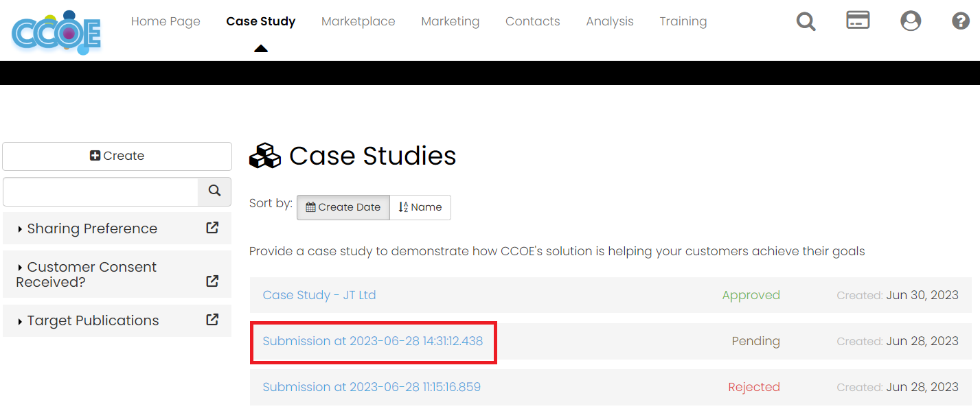
Task: Click the help question mark icon
Action: [x=960, y=21]
